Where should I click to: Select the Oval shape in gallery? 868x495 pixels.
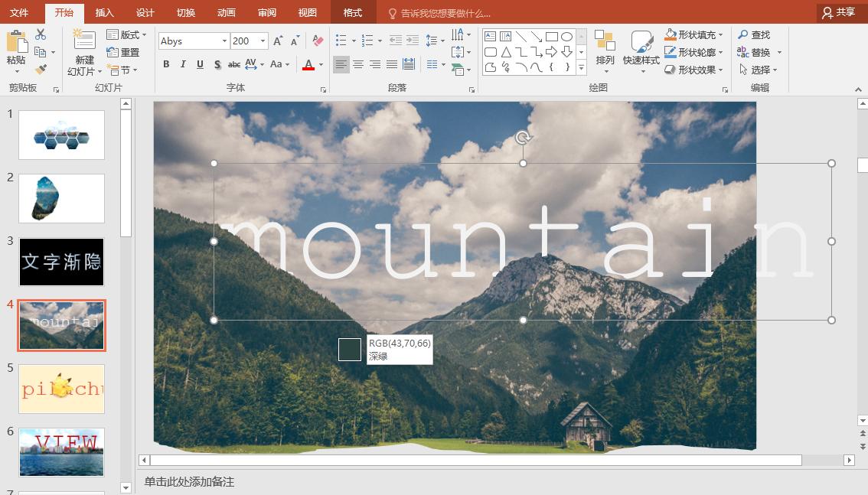(566, 37)
